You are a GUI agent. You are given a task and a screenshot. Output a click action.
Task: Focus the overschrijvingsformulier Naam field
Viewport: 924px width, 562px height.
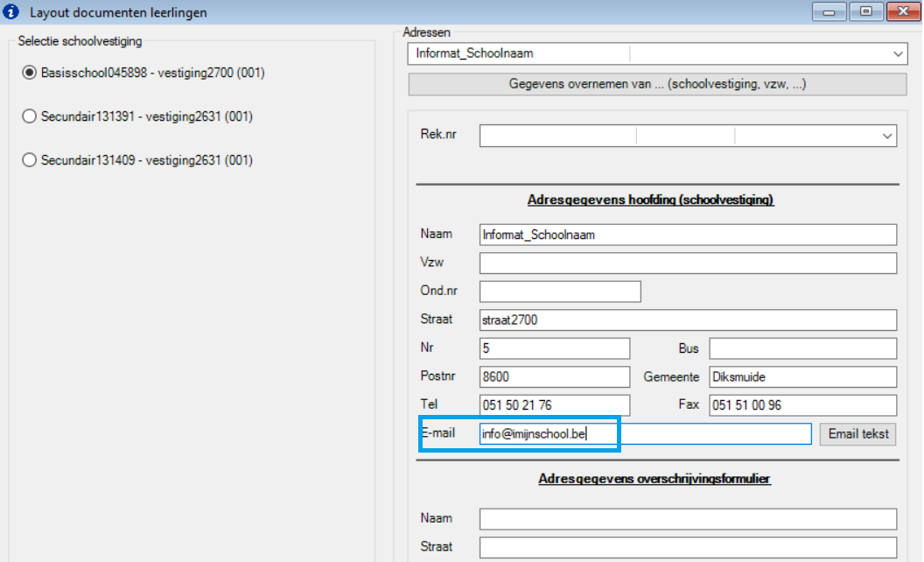(688, 519)
